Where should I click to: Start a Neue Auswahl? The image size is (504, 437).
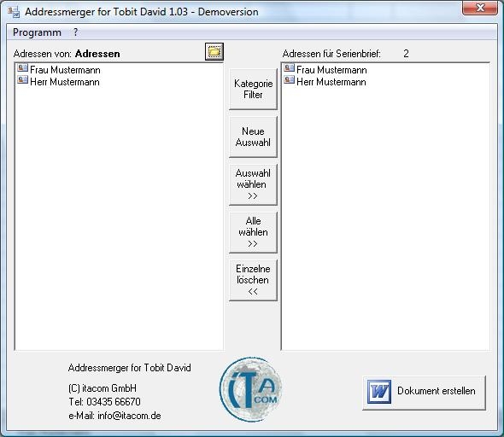pos(253,137)
